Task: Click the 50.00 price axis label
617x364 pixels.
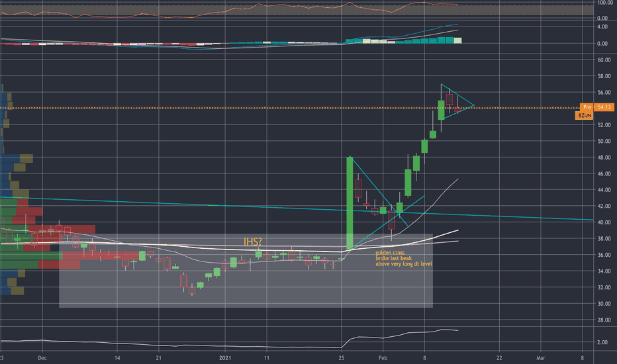Action: (x=604, y=141)
